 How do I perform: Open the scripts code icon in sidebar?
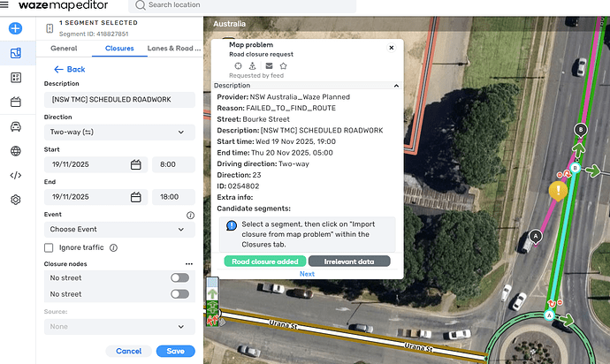[x=16, y=175]
